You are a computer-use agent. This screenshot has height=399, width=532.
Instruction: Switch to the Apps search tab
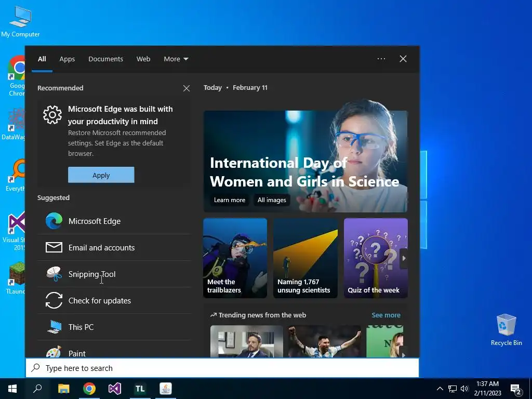(x=67, y=59)
